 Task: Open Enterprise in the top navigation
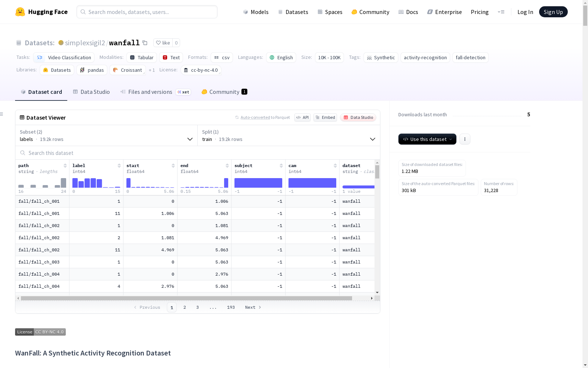[445, 12]
